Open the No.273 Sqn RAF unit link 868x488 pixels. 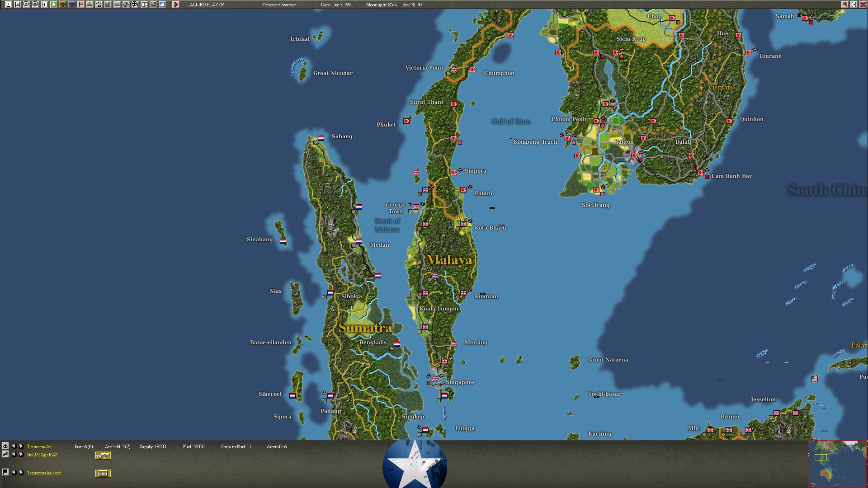coord(42,455)
